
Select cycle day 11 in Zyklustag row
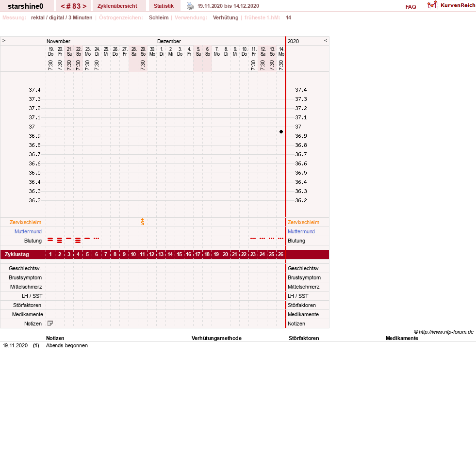pos(142,254)
